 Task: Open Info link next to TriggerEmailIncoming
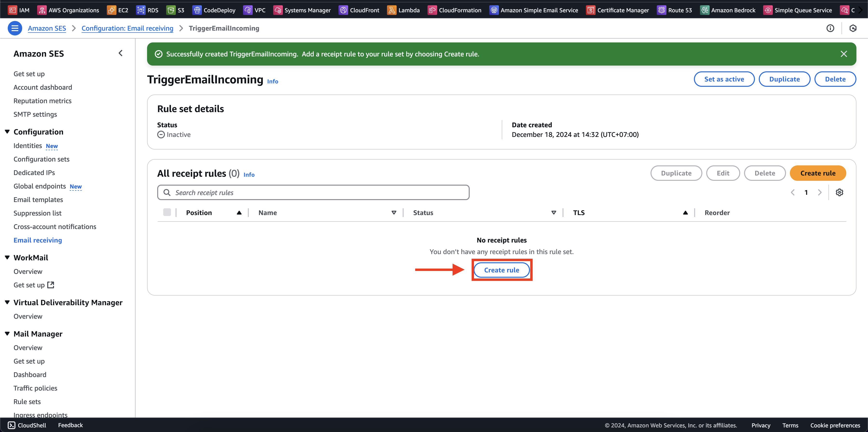(x=273, y=81)
